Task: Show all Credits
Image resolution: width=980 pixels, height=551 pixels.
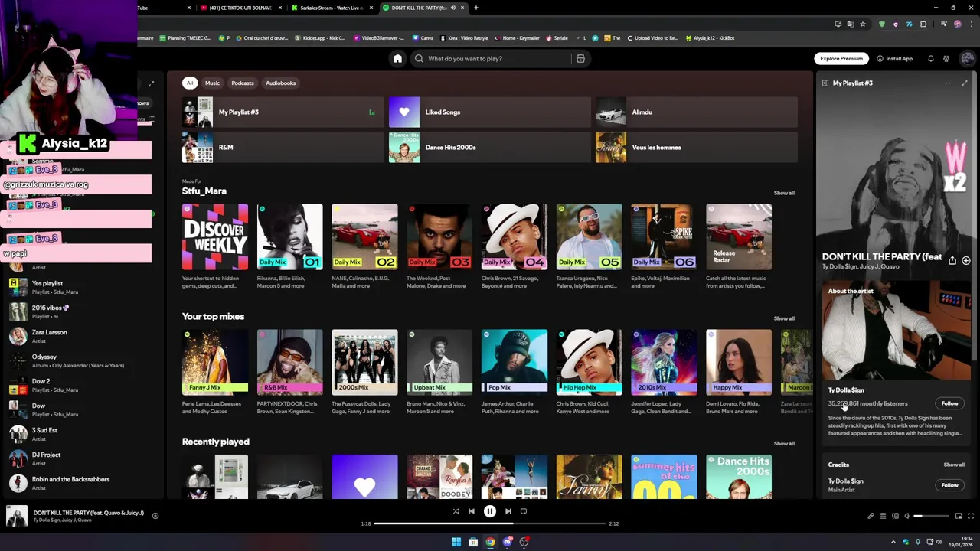Action: [x=954, y=465]
